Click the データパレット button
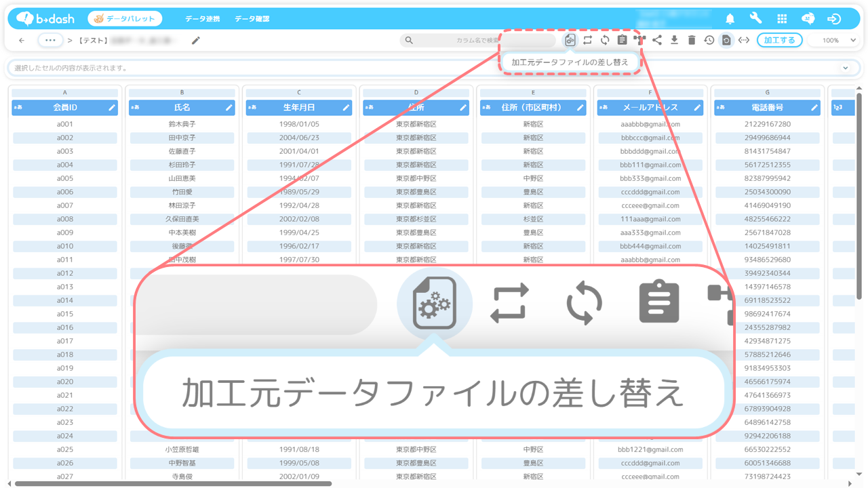Viewport: 868px width, 488px height. 125,19
